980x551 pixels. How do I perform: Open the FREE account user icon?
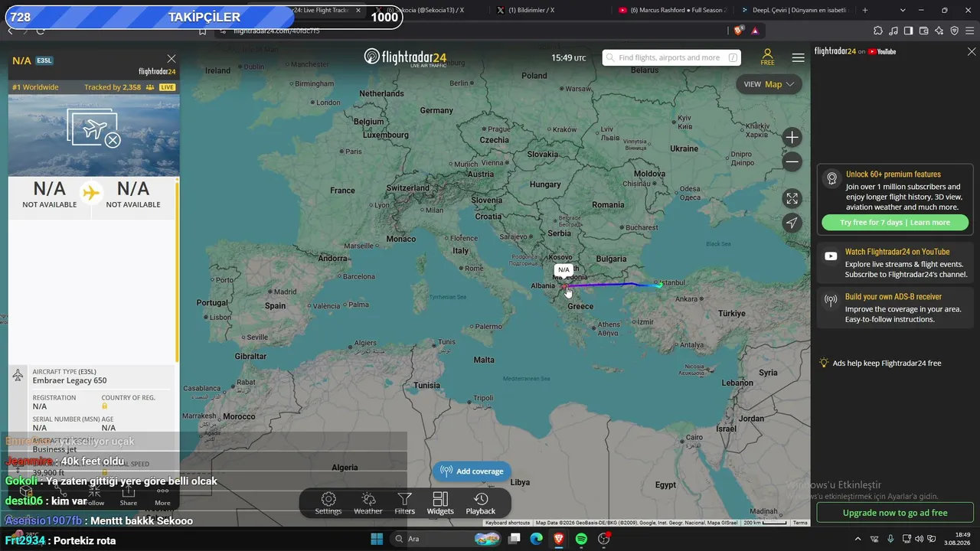click(767, 57)
